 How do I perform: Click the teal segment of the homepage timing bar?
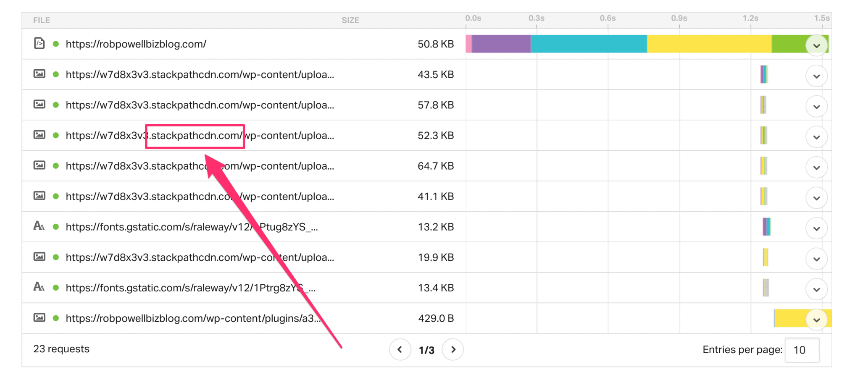[588, 44]
